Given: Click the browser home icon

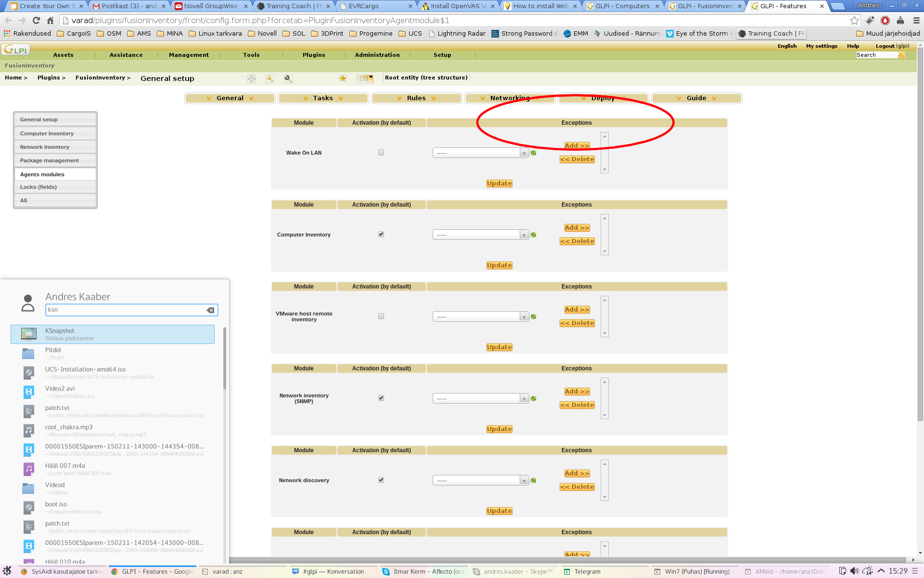Looking at the screenshot, I should [50, 20].
